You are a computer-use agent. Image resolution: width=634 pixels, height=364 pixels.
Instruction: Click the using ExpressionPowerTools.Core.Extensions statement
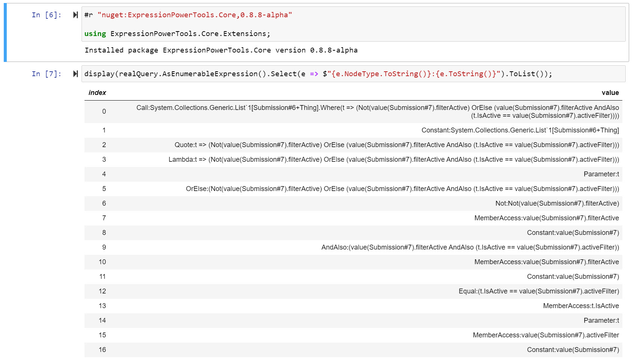click(x=177, y=33)
